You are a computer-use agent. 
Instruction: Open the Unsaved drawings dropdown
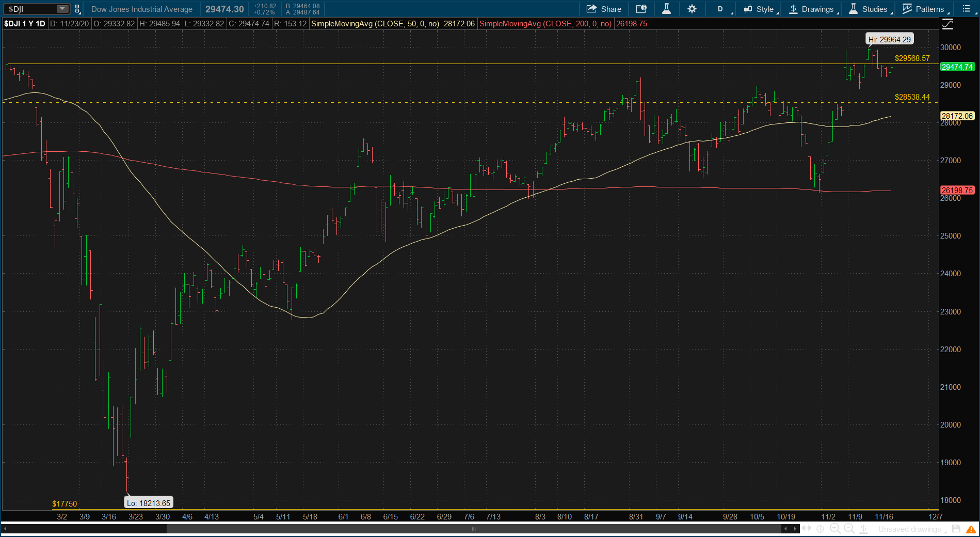[x=912, y=529]
